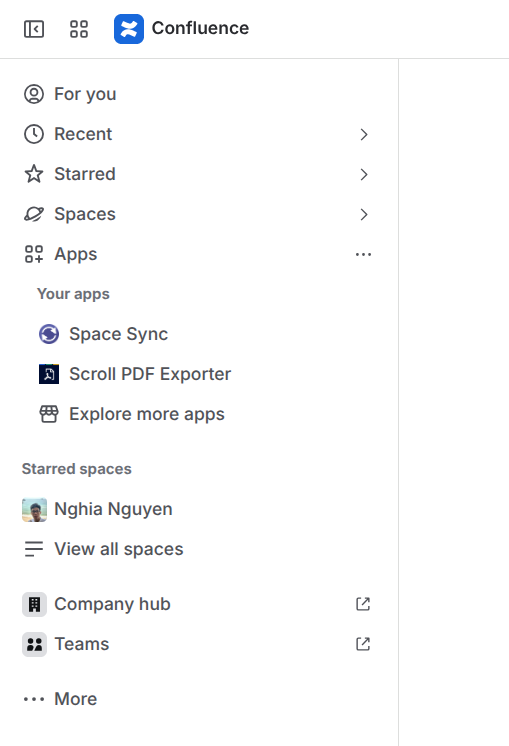Viewport: 509px width, 746px height.
Task: Open the Recent menu item
Action: [x=199, y=134]
